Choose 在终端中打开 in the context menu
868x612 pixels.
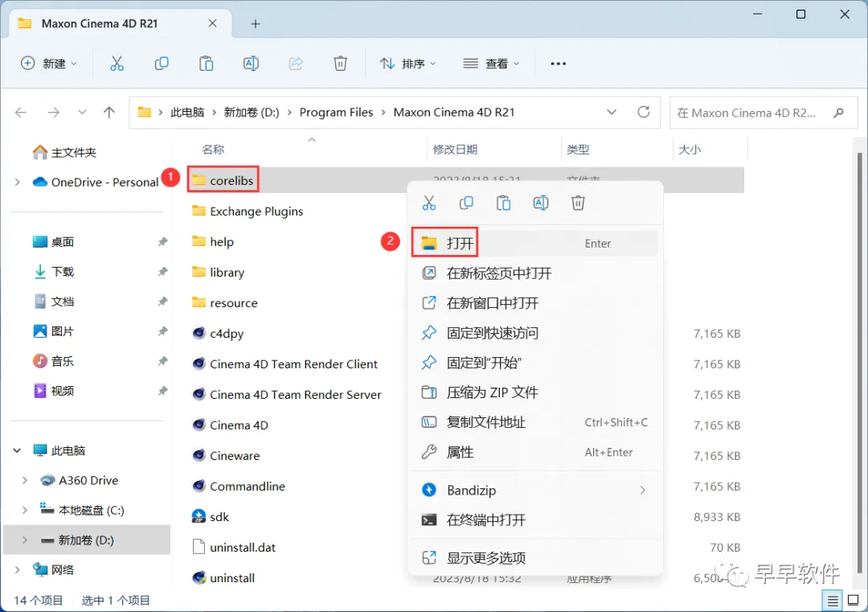tap(534, 520)
